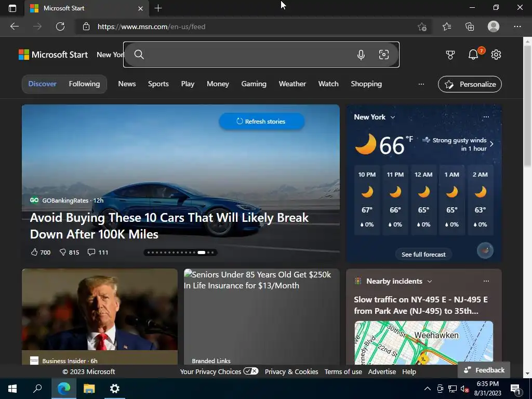532x399 pixels.
Task: Open a new tab with plus button
Action: [x=158, y=8]
